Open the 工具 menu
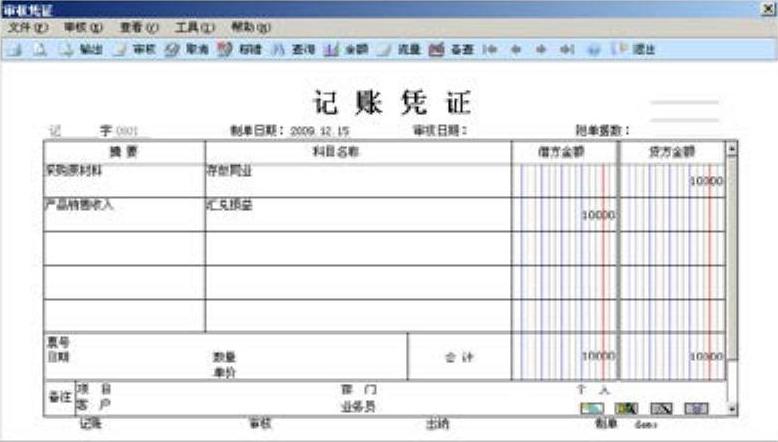The image size is (778, 442). click(194, 27)
